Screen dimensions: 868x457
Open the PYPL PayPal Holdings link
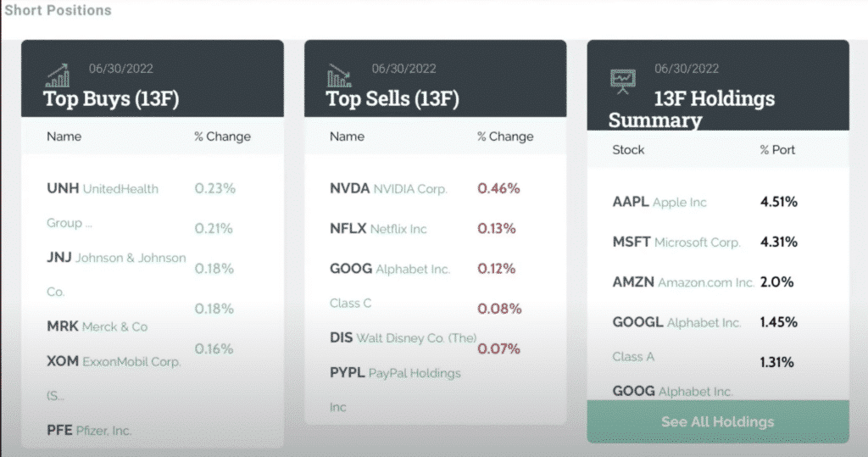click(x=395, y=373)
